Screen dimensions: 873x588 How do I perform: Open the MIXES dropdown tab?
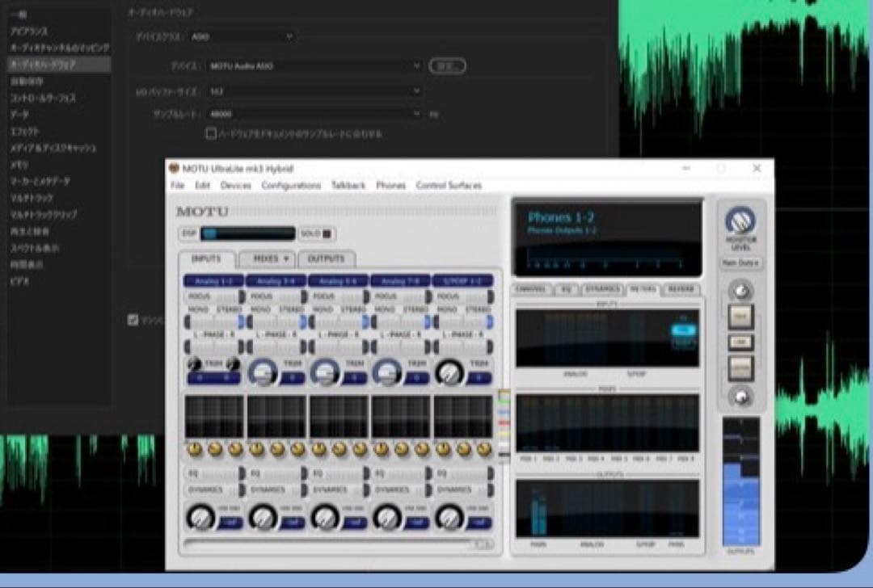point(265,259)
